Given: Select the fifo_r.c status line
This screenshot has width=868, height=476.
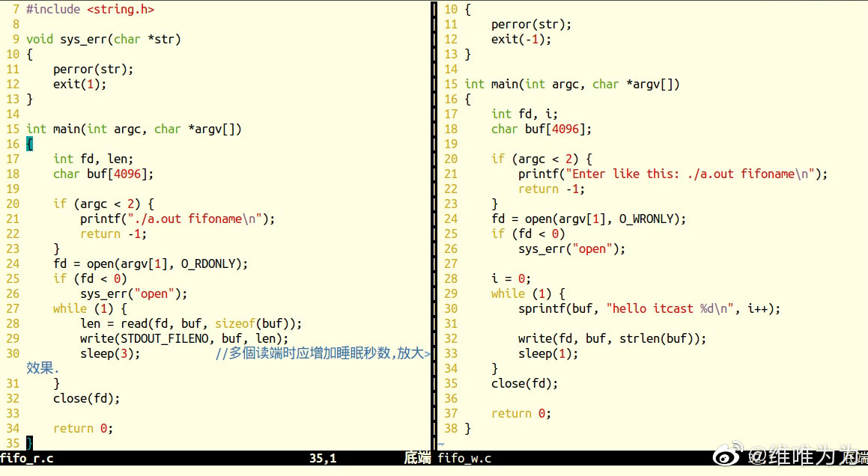Looking at the screenshot, I should click(x=28, y=458).
